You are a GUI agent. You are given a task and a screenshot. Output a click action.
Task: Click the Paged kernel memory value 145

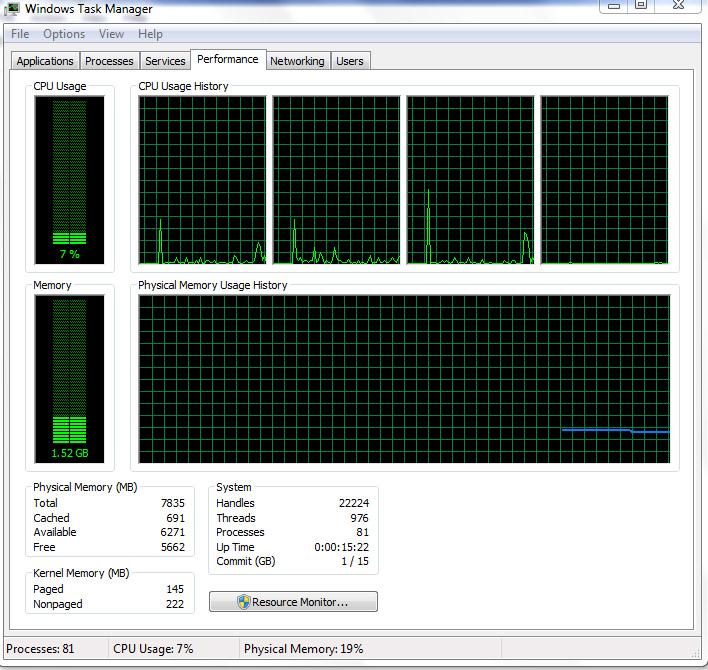pyautogui.click(x=175, y=589)
